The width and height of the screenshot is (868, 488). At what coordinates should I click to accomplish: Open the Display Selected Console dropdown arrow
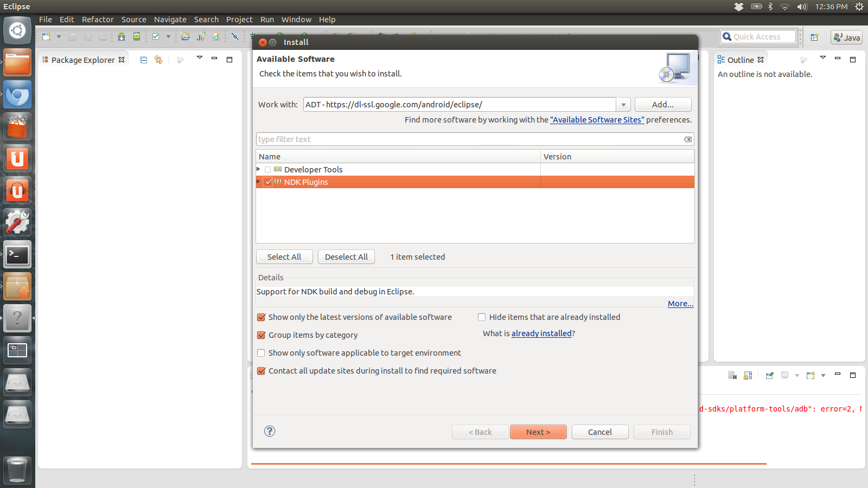tap(797, 375)
